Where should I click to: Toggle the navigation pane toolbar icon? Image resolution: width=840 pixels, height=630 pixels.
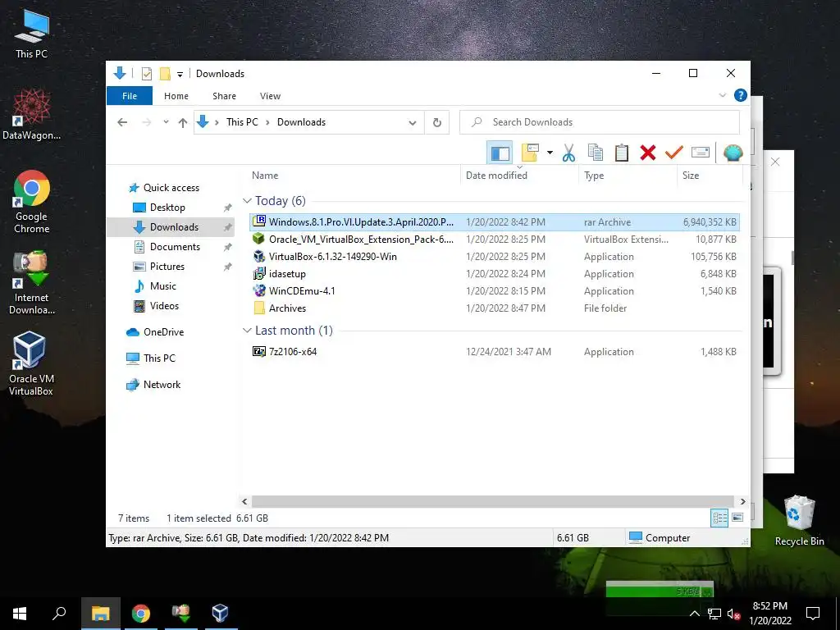(x=500, y=153)
